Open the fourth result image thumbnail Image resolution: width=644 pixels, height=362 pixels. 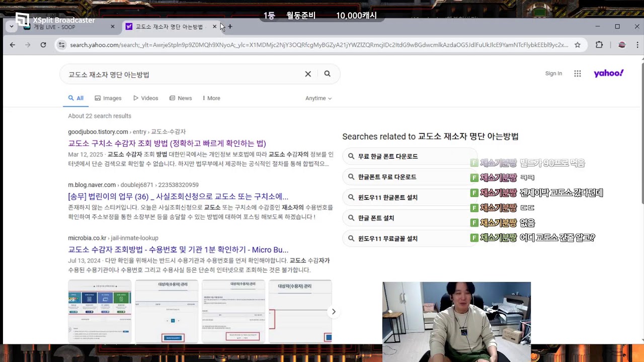tap(300, 311)
